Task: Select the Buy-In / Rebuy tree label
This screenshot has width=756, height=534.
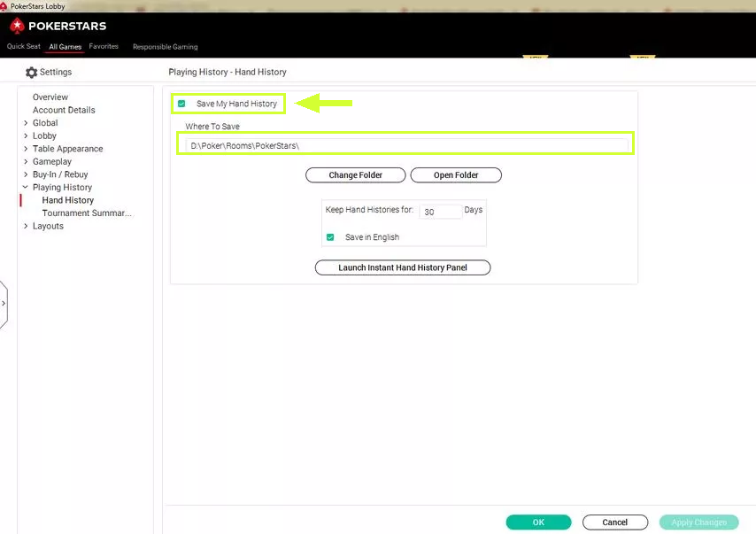Action: click(60, 174)
